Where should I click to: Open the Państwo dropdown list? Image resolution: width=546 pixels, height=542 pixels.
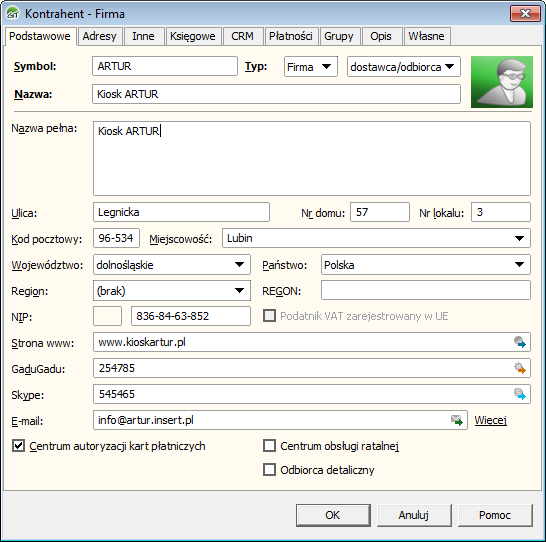[x=519, y=265]
